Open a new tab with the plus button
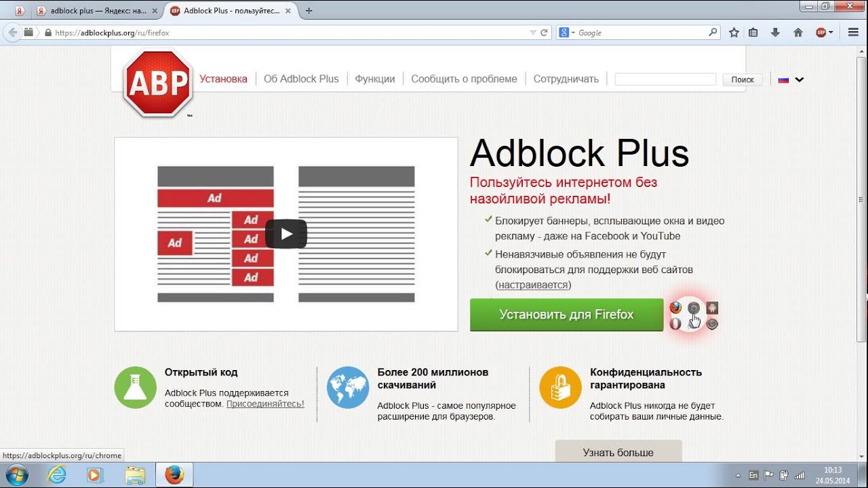Image resolution: width=868 pixels, height=488 pixels. (309, 11)
